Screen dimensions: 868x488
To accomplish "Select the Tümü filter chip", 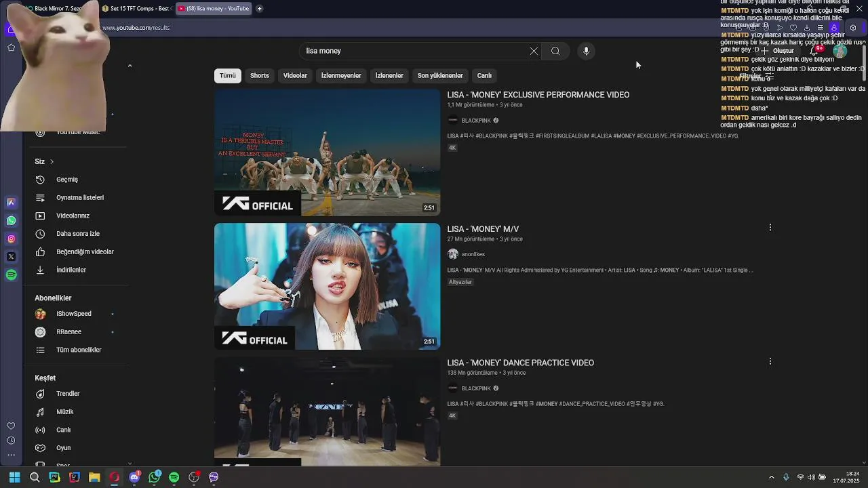I will (x=228, y=75).
